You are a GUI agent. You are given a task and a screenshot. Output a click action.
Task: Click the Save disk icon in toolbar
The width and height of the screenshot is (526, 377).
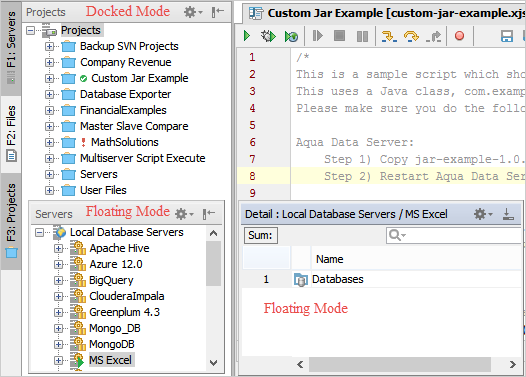point(507,36)
